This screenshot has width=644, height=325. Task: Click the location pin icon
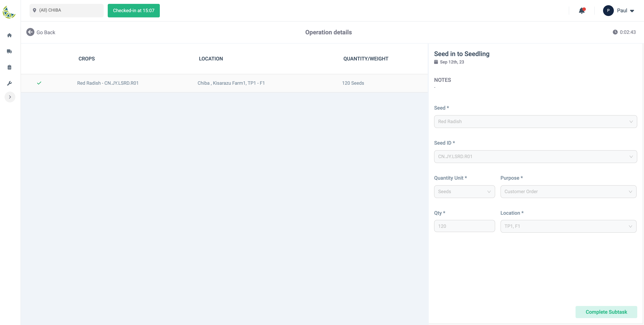(35, 10)
